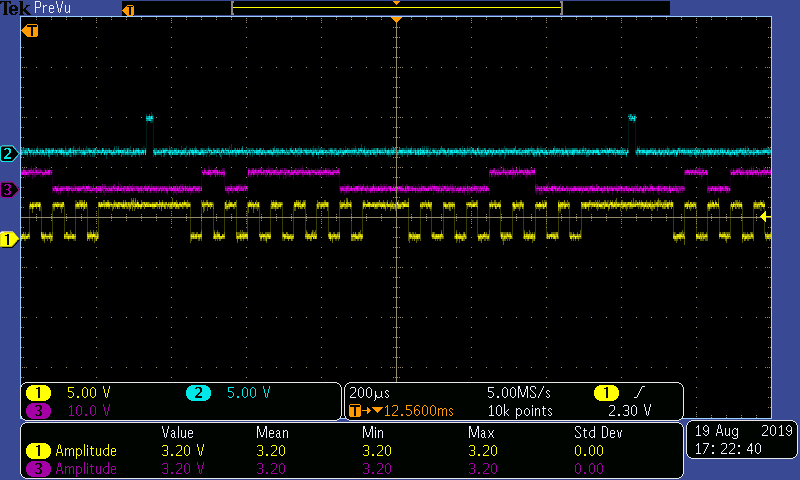Image resolution: width=800 pixels, height=480 pixels.
Task: Click the 19 Aug 2019 date readout
Action: tap(743, 431)
